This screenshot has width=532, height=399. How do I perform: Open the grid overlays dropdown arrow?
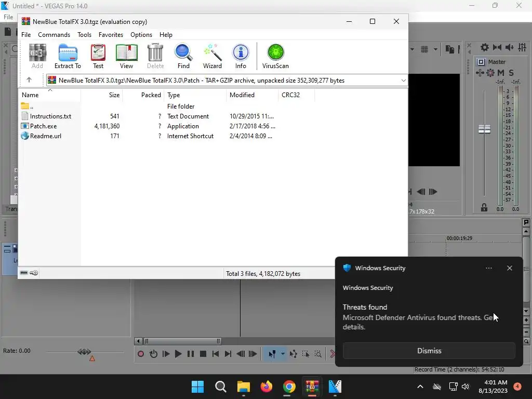click(x=435, y=49)
